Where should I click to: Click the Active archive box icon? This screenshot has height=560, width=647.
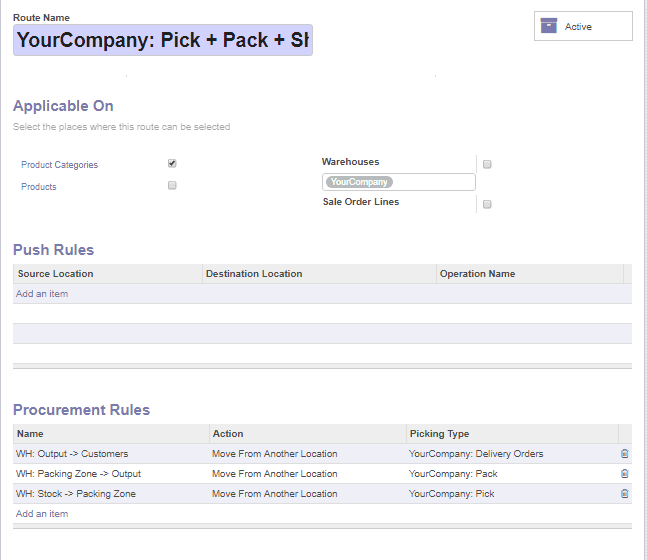click(548, 26)
